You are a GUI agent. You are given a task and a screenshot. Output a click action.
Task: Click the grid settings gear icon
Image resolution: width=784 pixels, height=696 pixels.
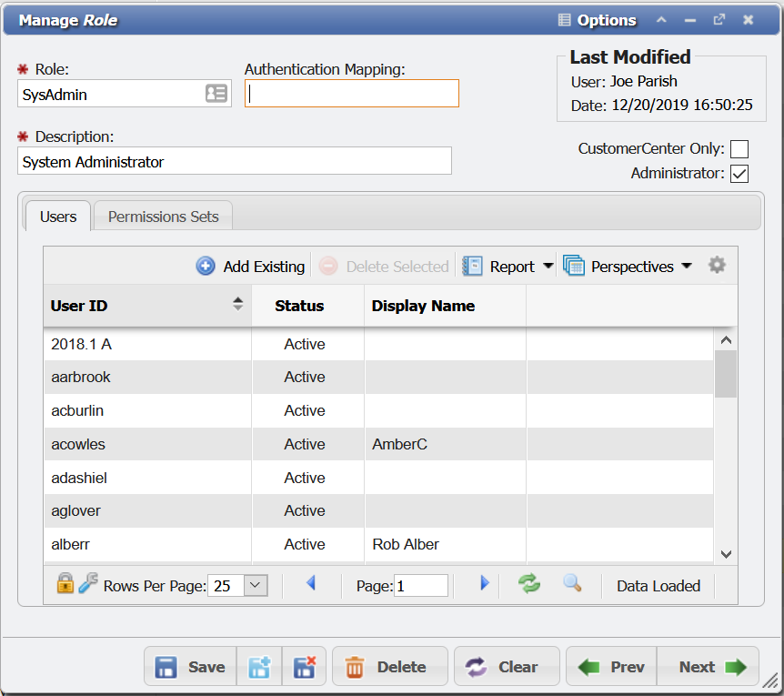coord(717,266)
